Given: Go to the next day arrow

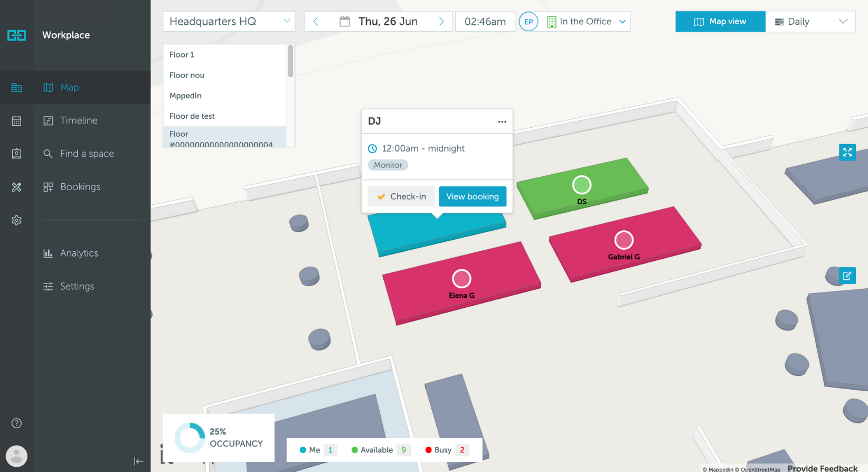Looking at the screenshot, I should point(441,22).
